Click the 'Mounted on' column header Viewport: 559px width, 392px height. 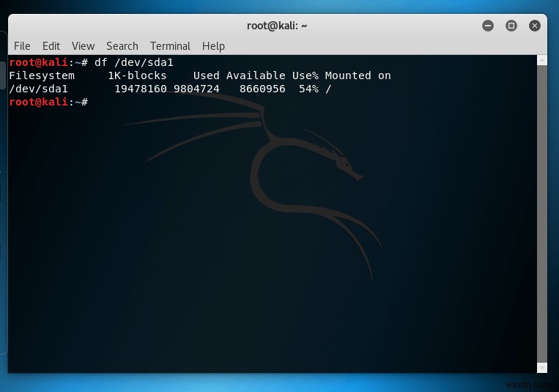358,75
